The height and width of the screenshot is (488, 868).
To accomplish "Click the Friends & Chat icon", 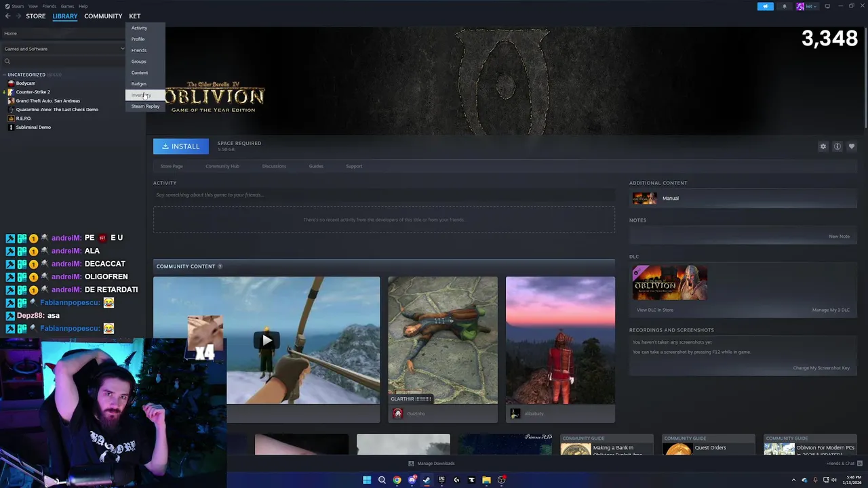I will coord(859,464).
